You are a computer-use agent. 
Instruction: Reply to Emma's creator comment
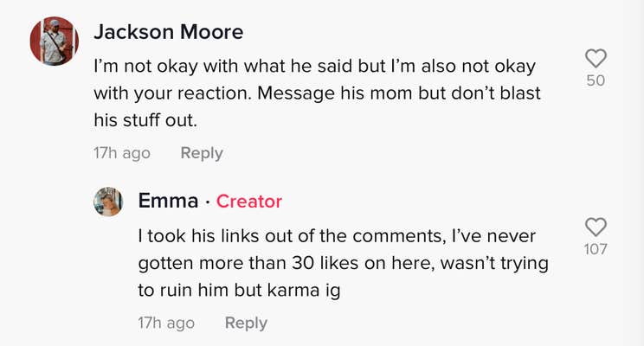point(246,323)
